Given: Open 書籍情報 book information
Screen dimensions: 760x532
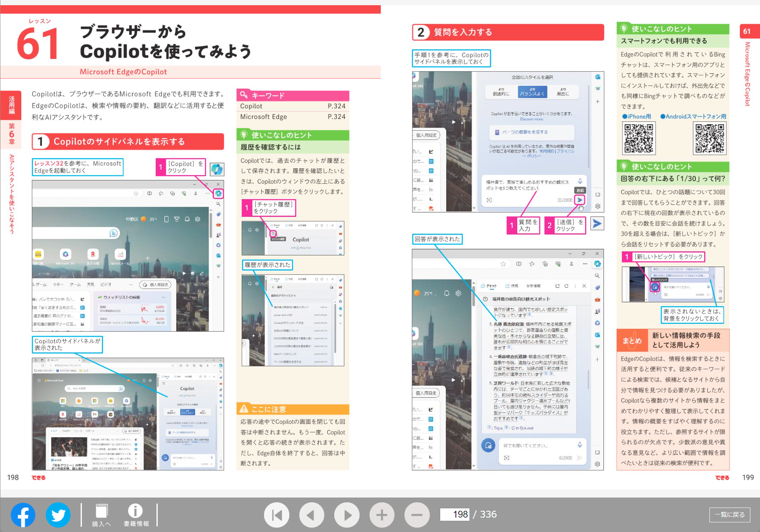Looking at the screenshot, I should (136, 515).
